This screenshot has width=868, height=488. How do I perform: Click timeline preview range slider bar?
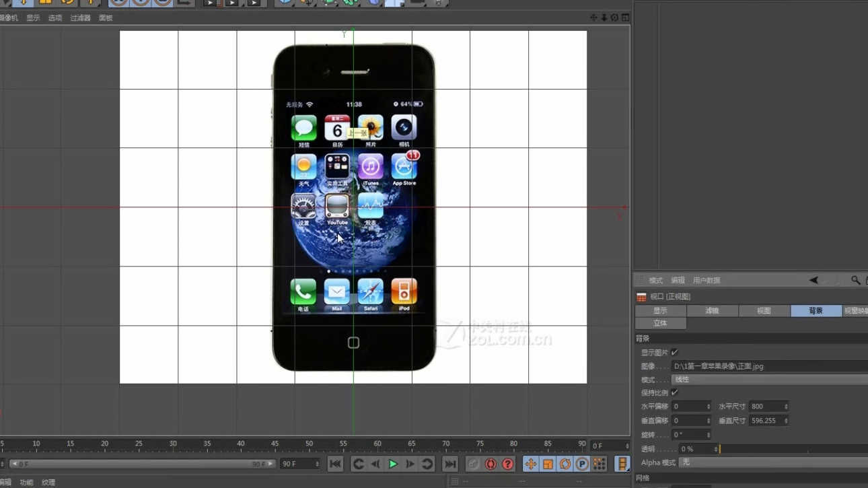click(142, 464)
